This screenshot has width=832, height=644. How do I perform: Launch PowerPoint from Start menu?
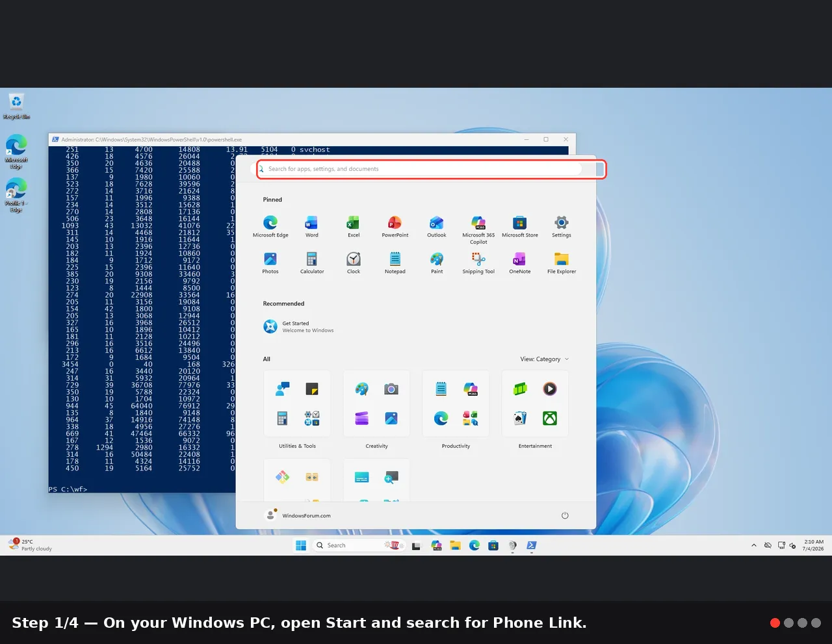(x=395, y=227)
